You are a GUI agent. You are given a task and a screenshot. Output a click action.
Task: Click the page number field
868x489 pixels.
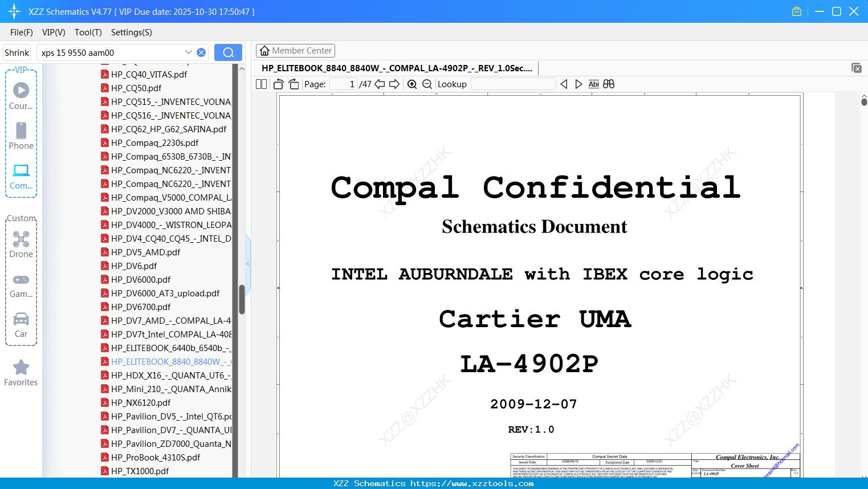tap(344, 84)
